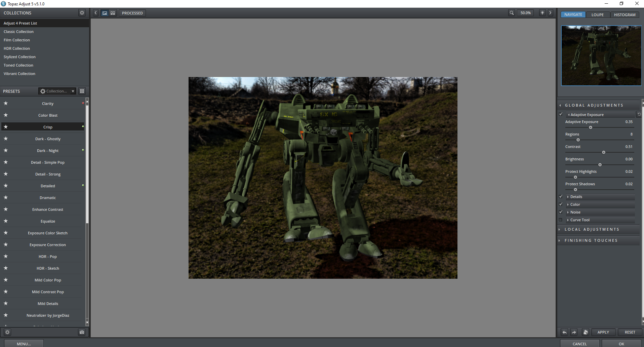
Task: Click the favorite star beside Dark - Ghostly
Action: pyautogui.click(x=6, y=139)
